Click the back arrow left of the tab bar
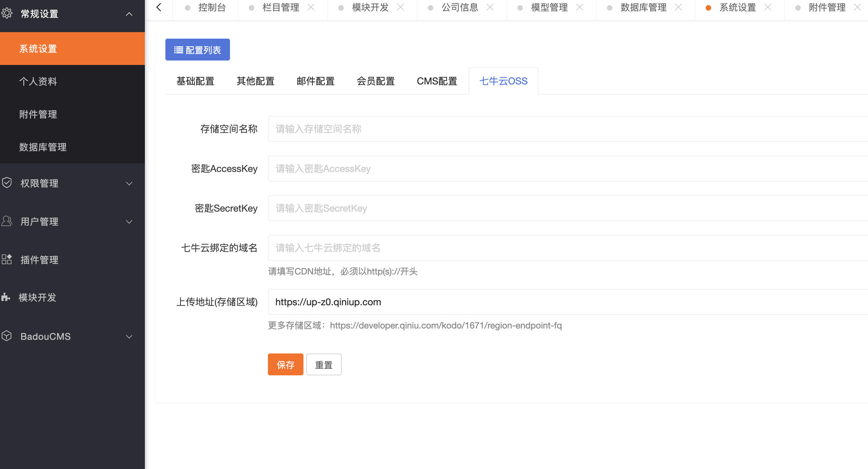 pos(159,7)
